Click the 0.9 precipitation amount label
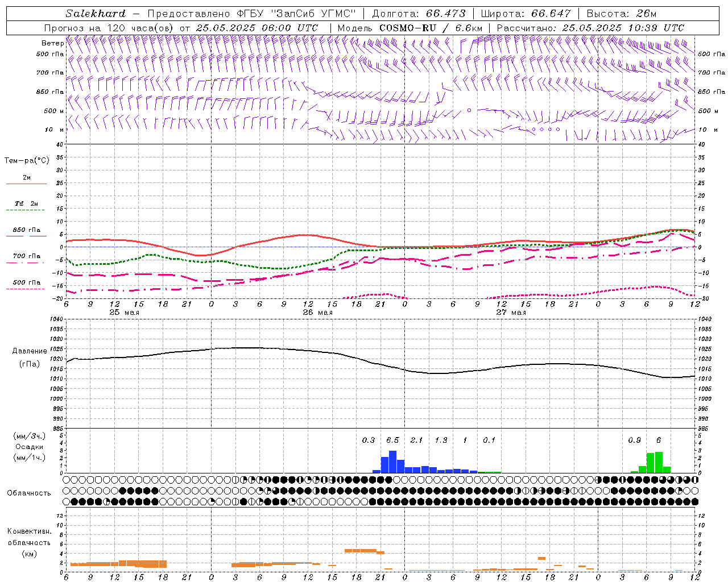Screen dimensions: 728x582 (x=634, y=440)
